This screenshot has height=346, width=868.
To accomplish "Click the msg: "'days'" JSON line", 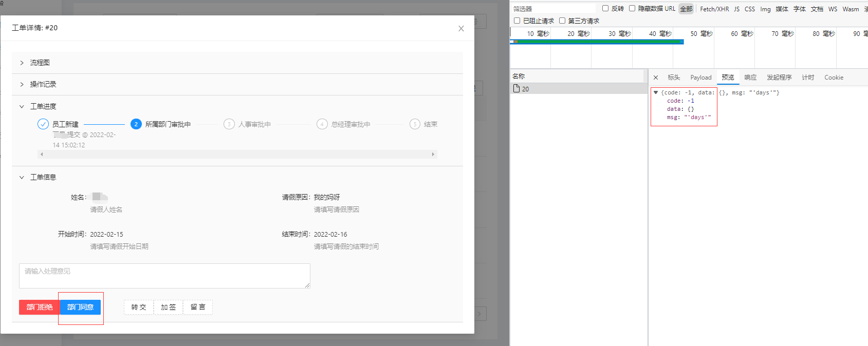I will pos(689,117).
